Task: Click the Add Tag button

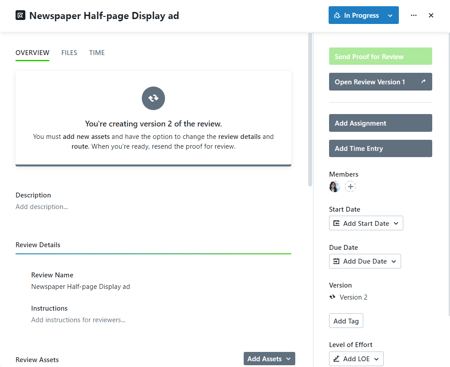Action: pyautogui.click(x=346, y=321)
